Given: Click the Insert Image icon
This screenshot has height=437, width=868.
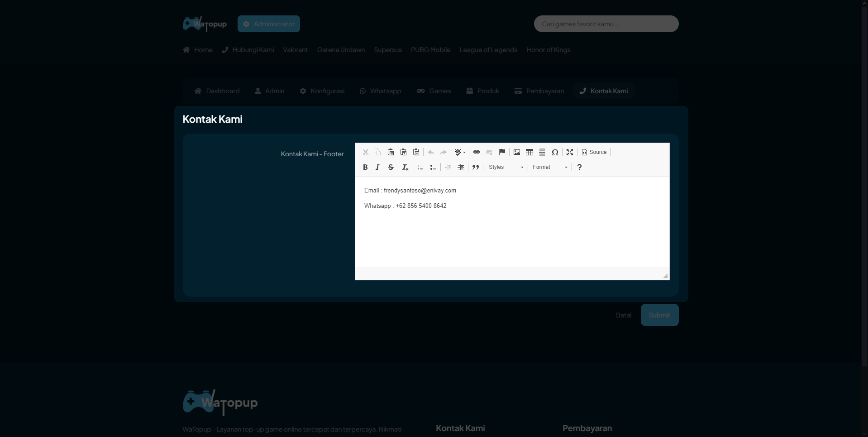Looking at the screenshot, I should pos(517,152).
